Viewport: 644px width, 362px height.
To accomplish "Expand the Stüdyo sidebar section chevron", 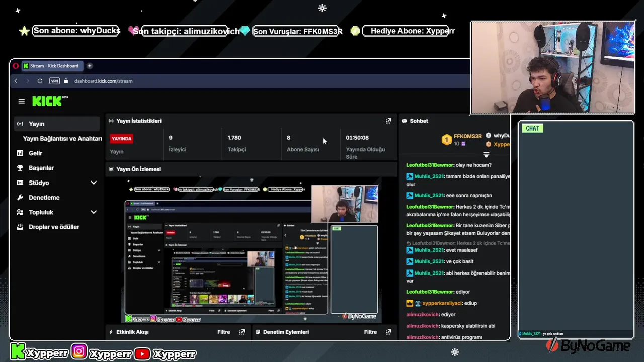I will 94,183.
